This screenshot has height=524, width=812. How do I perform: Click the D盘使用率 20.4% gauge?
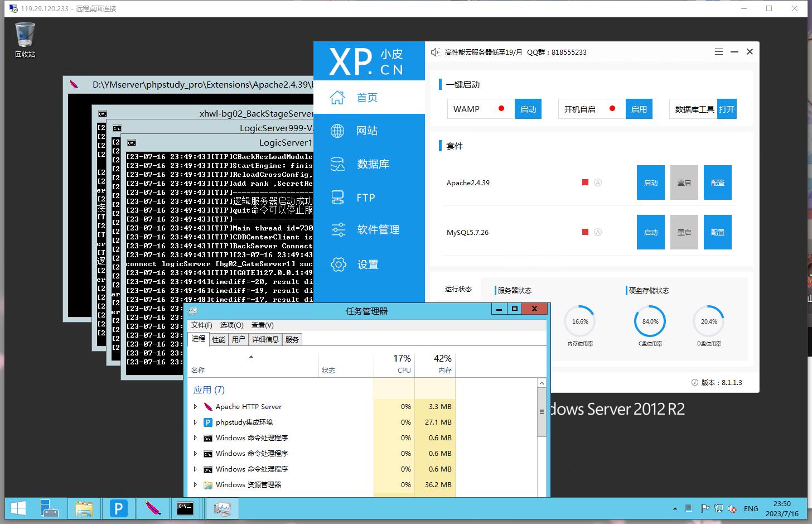pyautogui.click(x=709, y=321)
